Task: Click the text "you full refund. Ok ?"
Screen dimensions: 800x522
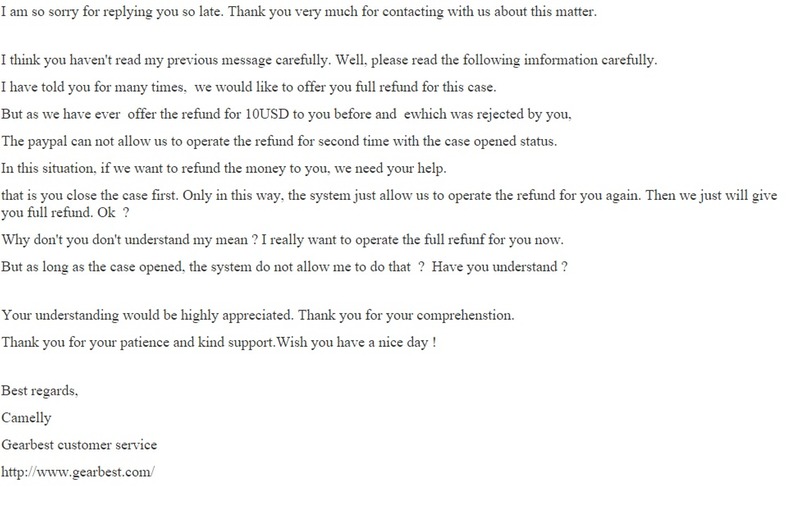Action: coord(70,212)
